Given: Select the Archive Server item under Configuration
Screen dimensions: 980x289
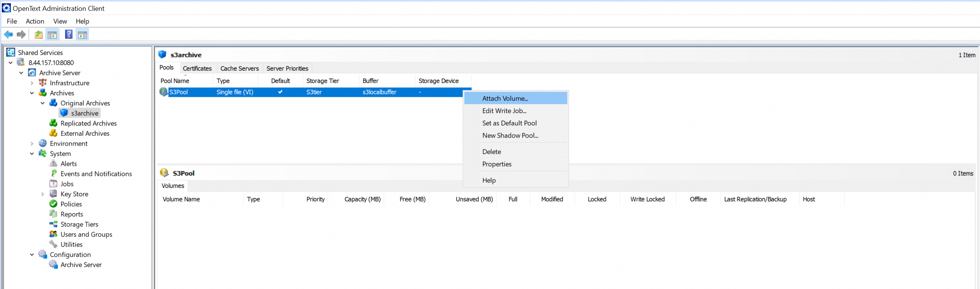Looking at the screenshot, I should (81, 265).
